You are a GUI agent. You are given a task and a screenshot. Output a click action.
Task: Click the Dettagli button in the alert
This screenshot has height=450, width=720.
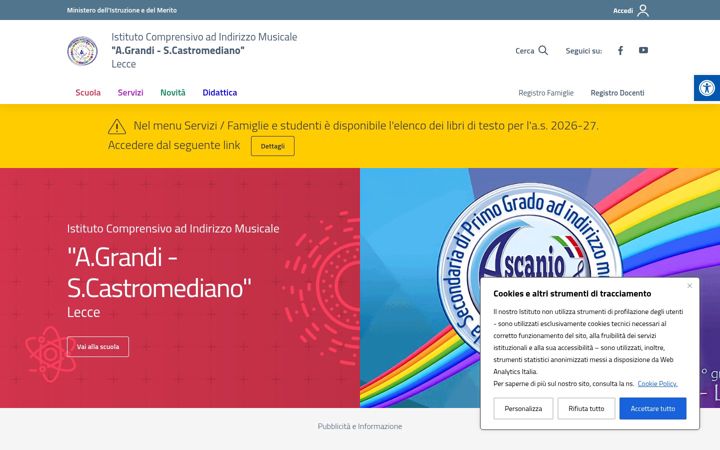(273, 146)
